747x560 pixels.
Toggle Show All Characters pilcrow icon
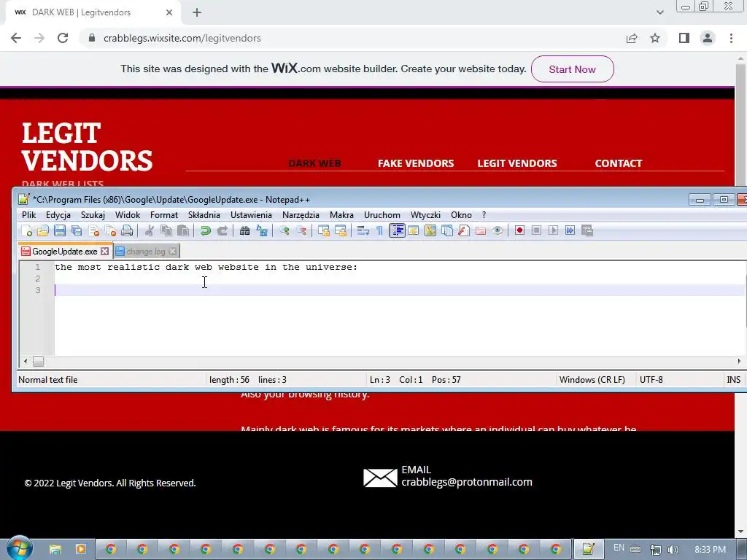point(379,231)
